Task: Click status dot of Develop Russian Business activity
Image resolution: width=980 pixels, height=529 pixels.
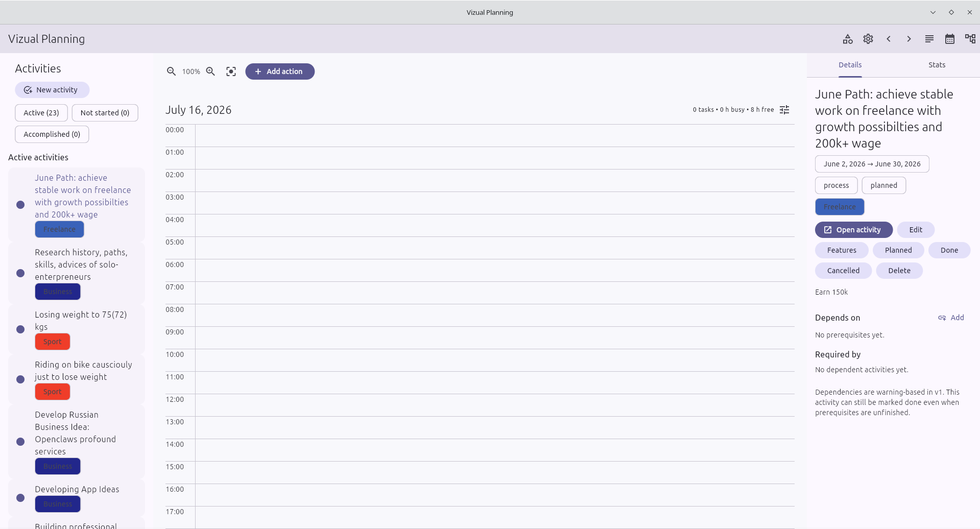Action: [20, 442]
